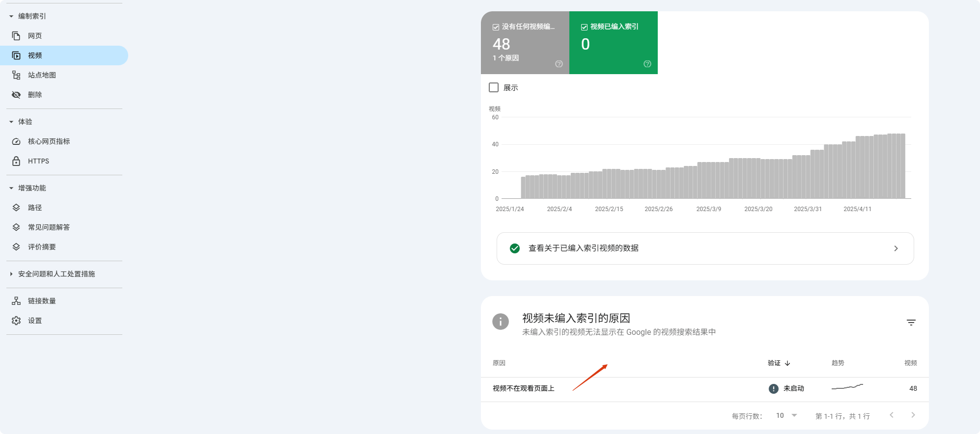Screen dimensions: 980x434
Task: Click the 未启动 exclamation status icon
Action: pos(774,389)
